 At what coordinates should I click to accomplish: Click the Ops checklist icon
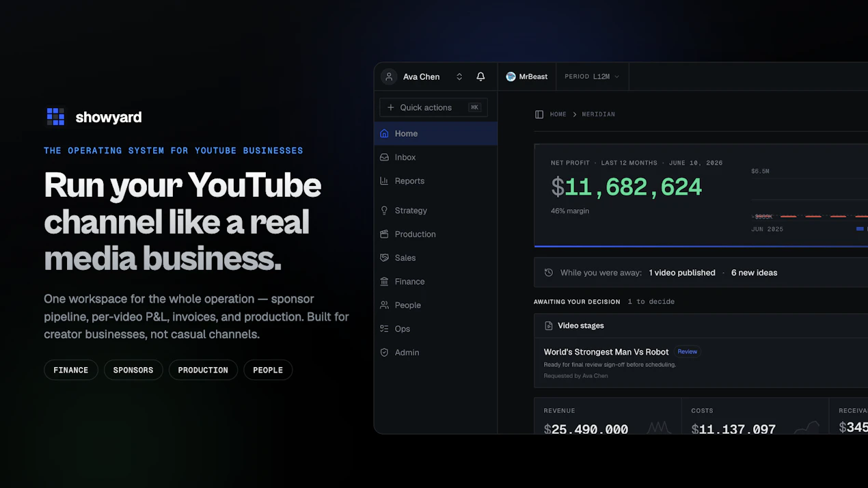[x=384, y=329]
